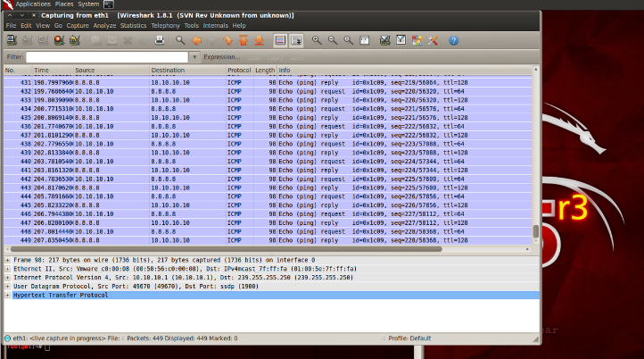Open the View menu
Viewport: 644px width, 359px height.
coord(43,26)
